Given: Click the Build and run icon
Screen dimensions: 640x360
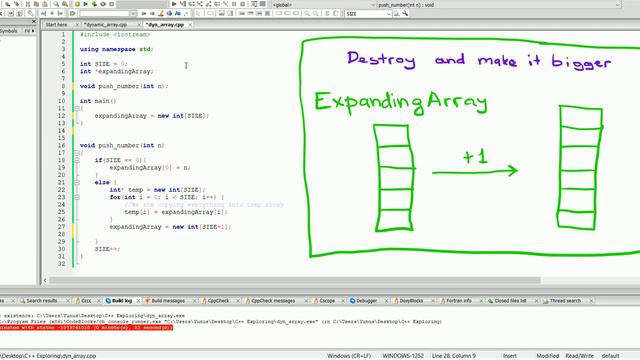Looking at the screenshot, I should [94, 4].
